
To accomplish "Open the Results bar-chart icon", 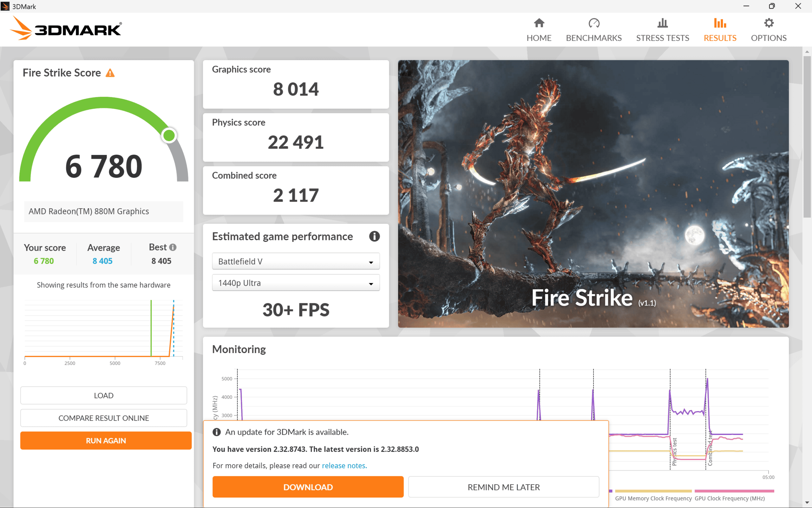I will coord(720,23).
